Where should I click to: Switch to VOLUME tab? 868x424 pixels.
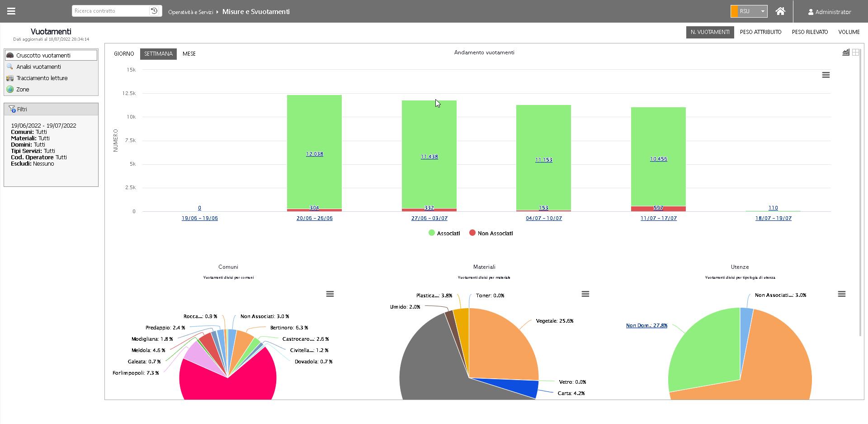click(x=849, y=32)
